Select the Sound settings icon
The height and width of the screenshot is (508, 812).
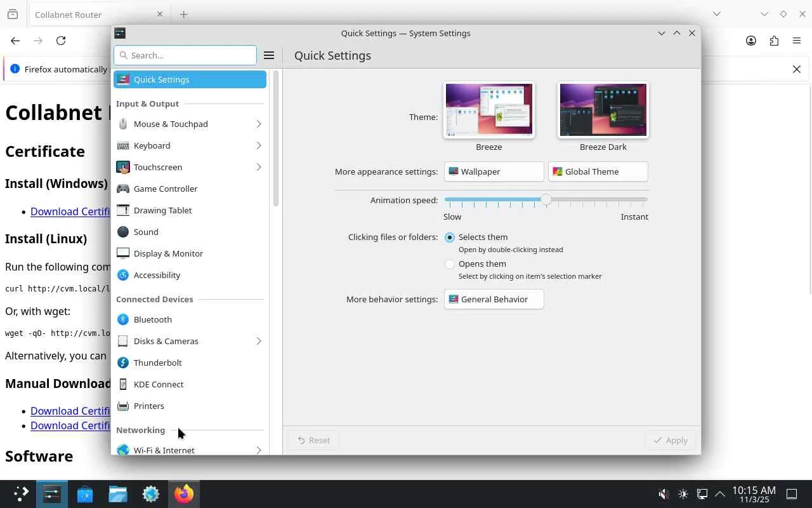coord(123,232)
